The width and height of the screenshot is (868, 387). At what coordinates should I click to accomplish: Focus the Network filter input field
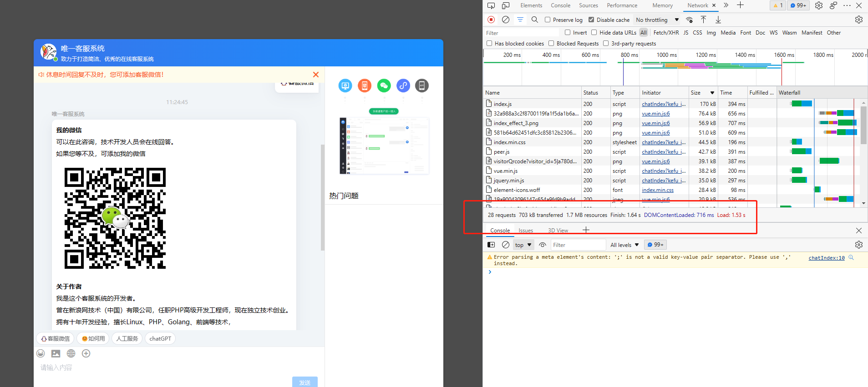pos(522,33)
